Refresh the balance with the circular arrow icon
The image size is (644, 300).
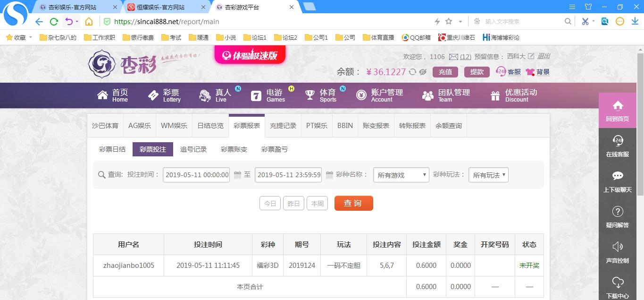pos(412,72)
